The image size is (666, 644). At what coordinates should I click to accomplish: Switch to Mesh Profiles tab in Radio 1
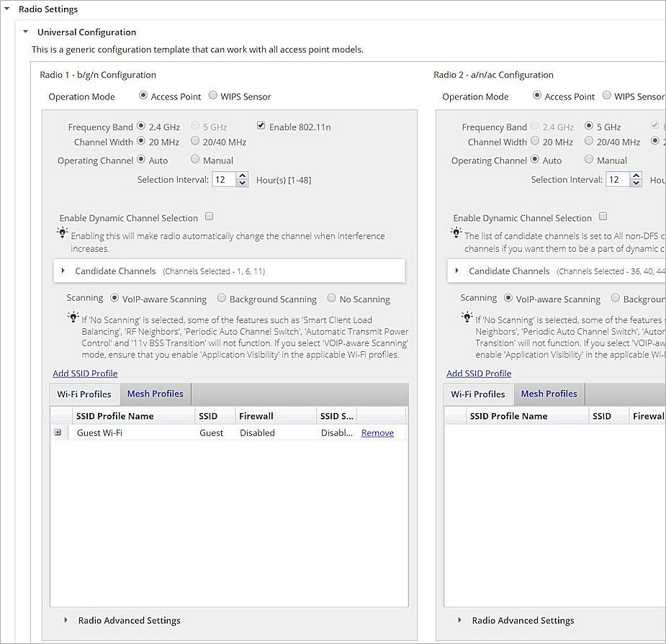(155, 394)
